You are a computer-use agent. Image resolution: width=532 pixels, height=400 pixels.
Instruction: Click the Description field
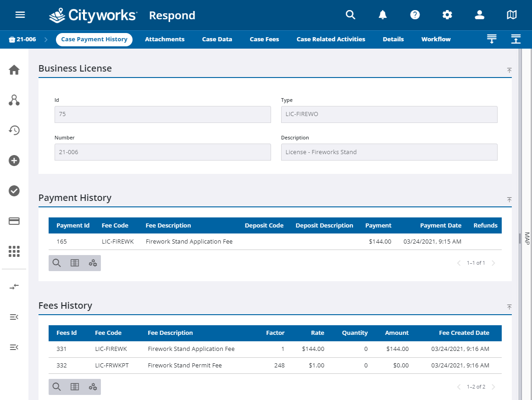pos(389,152)
